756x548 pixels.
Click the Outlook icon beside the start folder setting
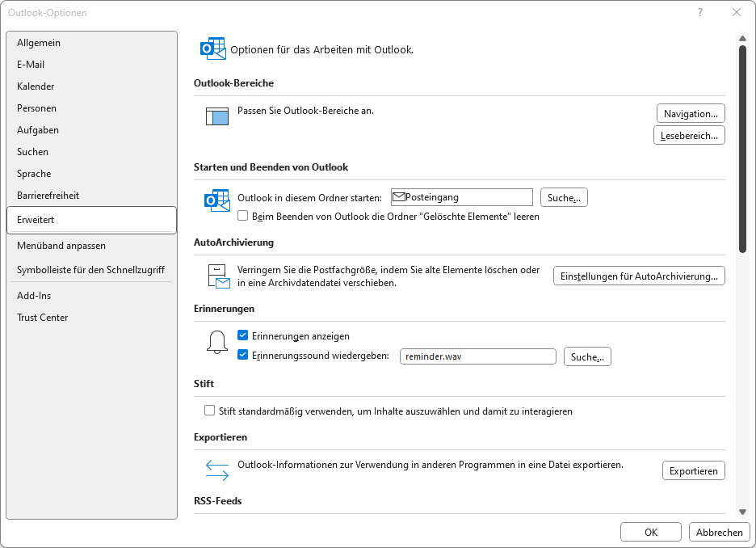pos(217,200)
